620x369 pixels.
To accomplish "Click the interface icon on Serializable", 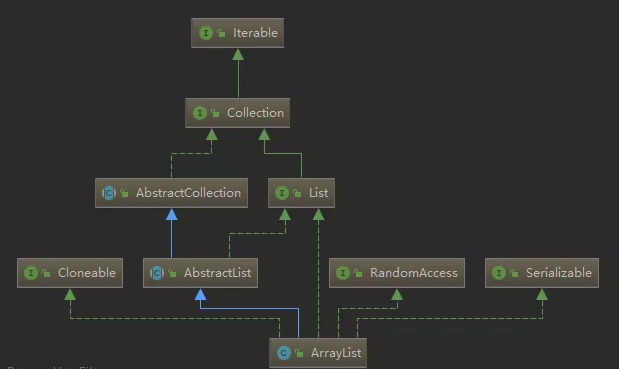I will pos(499,273).
